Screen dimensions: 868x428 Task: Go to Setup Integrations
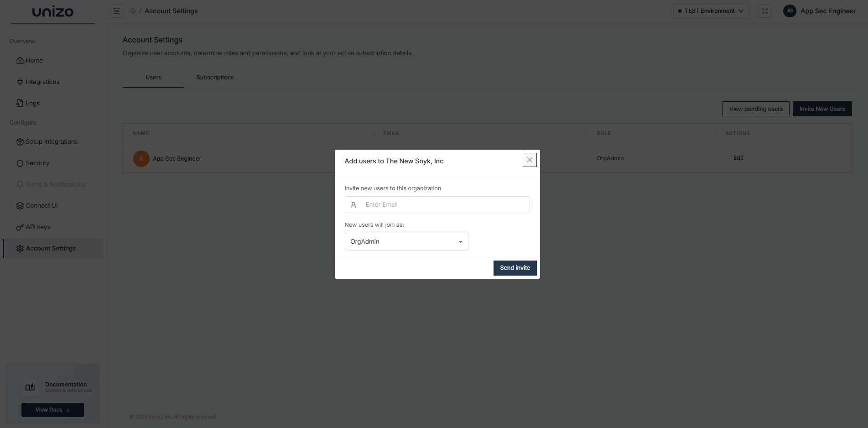(x=52, y=141)
